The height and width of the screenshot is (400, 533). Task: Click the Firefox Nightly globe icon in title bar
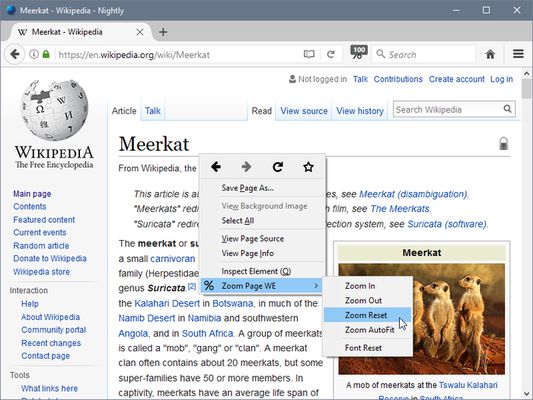[11, 10]
